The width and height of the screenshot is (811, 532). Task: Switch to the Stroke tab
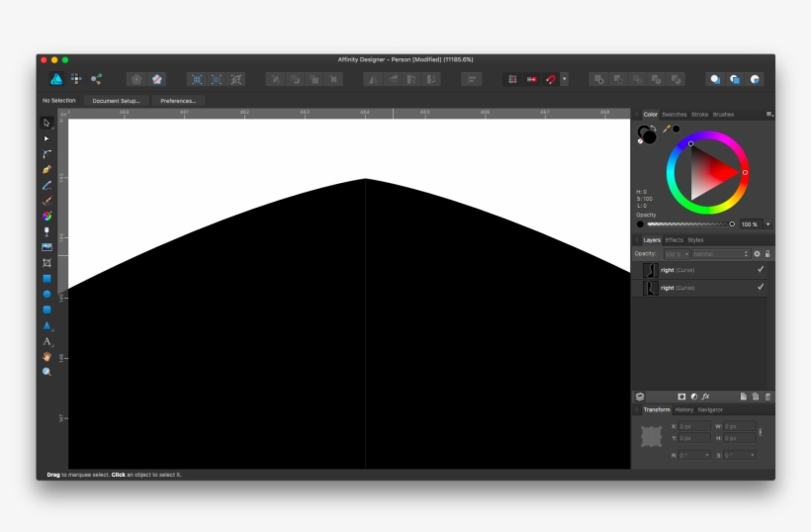point(699,115)
